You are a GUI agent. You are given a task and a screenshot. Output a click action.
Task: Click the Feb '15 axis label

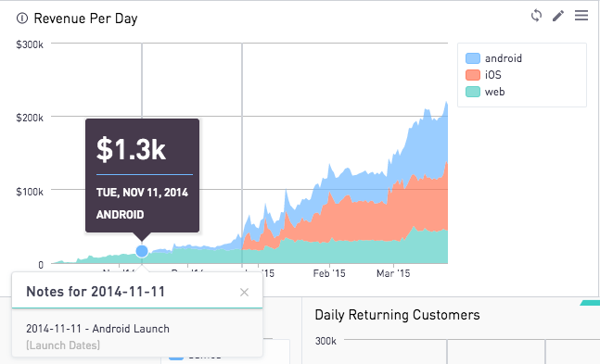pyautogui.click(x=329, y=273)
